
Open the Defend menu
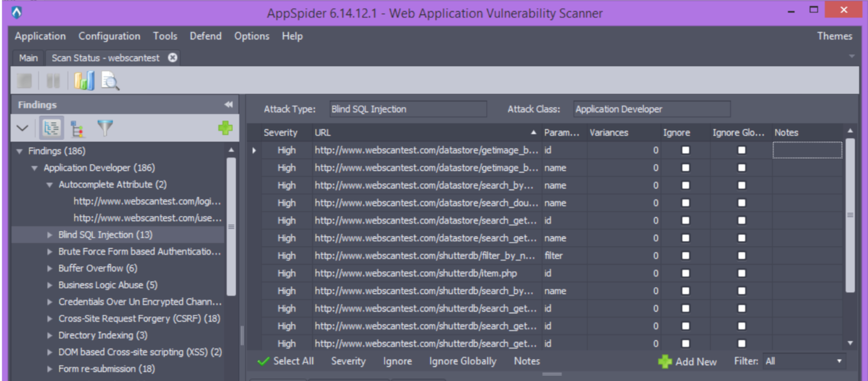tap(205, 36)
